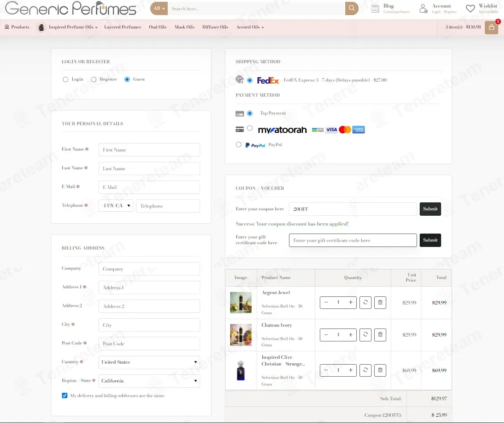Open the Wishlist heart icon
Viewport: 504px width, 423px height.
point(470,8)
